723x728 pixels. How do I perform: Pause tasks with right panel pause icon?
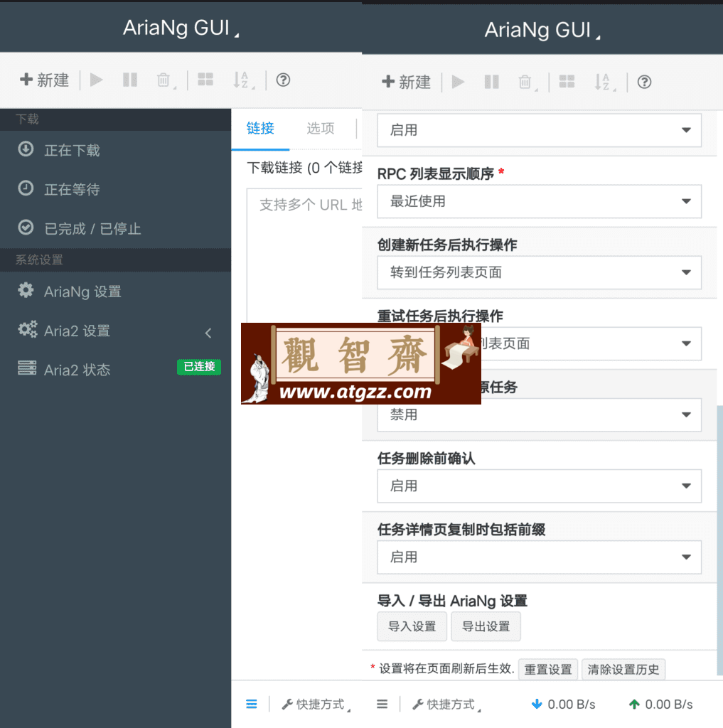[x=492, y=82]
